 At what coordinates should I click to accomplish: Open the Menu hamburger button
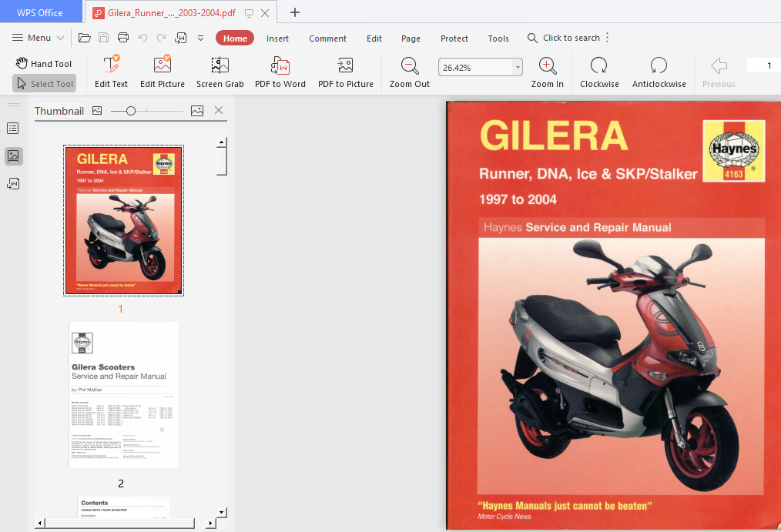pyautogui.click(x=38, y=38)
